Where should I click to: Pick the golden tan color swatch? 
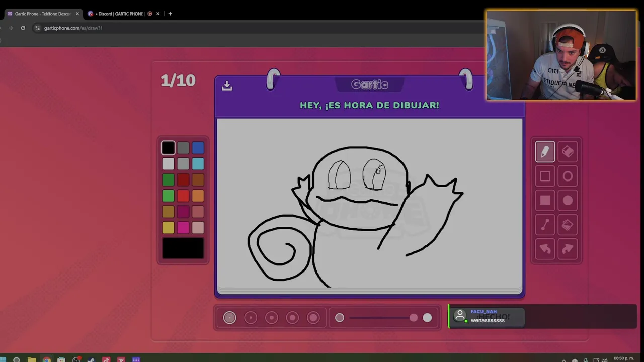click(168, 212)
